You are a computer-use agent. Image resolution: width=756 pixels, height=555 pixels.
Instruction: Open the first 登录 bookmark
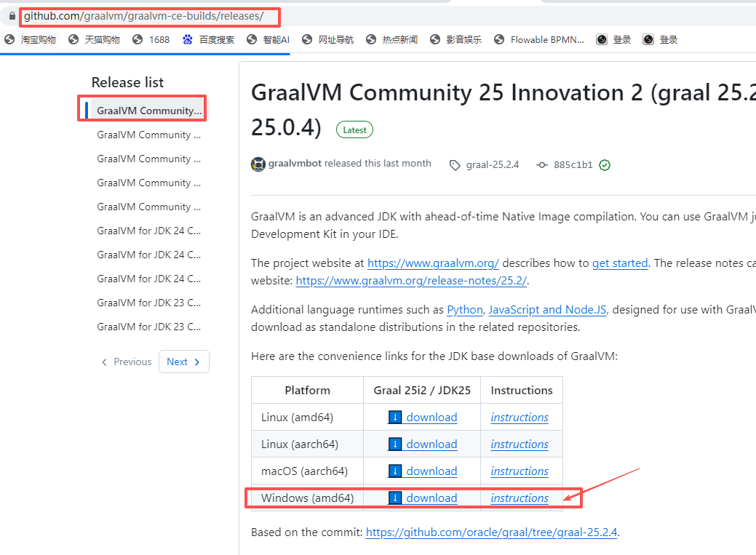coord(613,39)
